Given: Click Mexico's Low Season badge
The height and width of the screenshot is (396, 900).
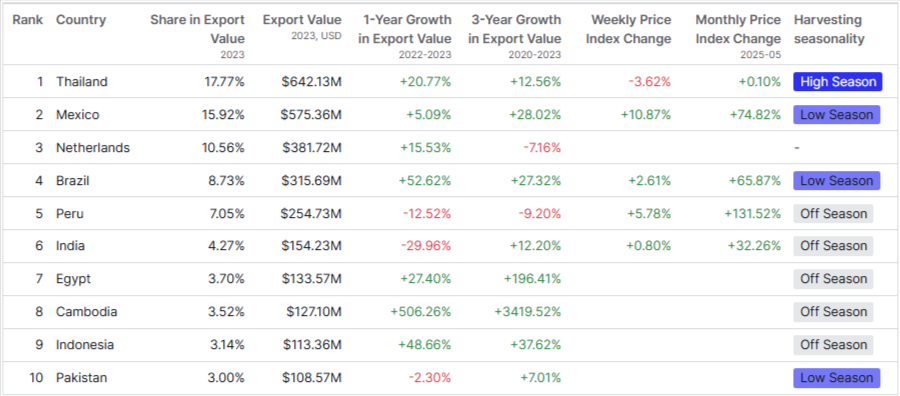Looking at the screenshot, I should pyautogui.click(x=837, y=115).
